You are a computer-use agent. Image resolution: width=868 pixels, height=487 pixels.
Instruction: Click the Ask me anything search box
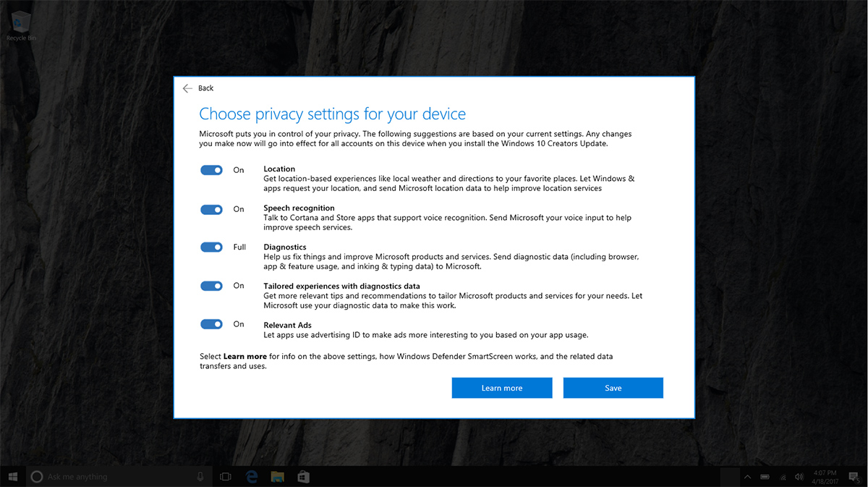click(x=116, y=477)
